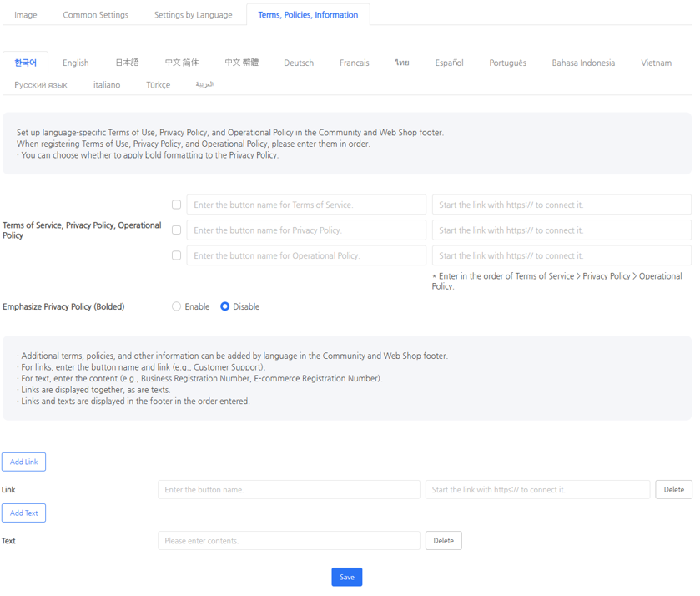This screenshot has height=596, width=700.
Task: Switch to the Image tab
Action: [x=26, y=15]
